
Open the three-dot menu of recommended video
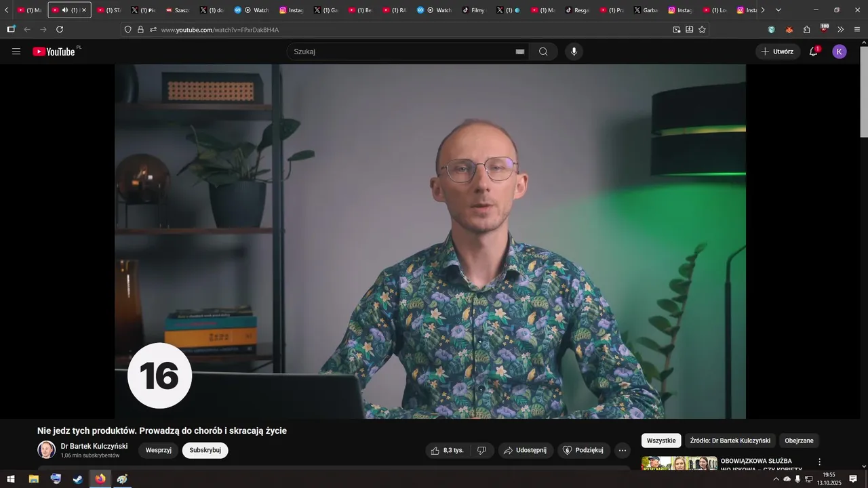tap(819, 462)
